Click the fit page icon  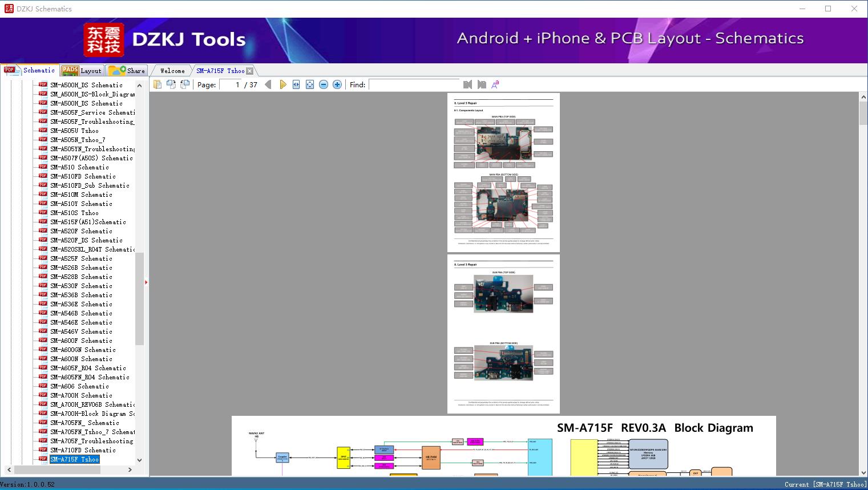click(x=310, y=84)
